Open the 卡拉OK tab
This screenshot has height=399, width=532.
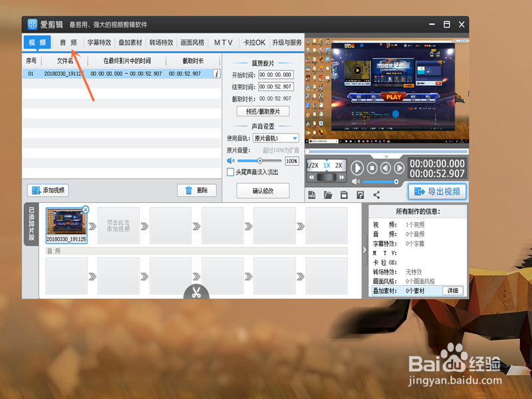[255, 43]
